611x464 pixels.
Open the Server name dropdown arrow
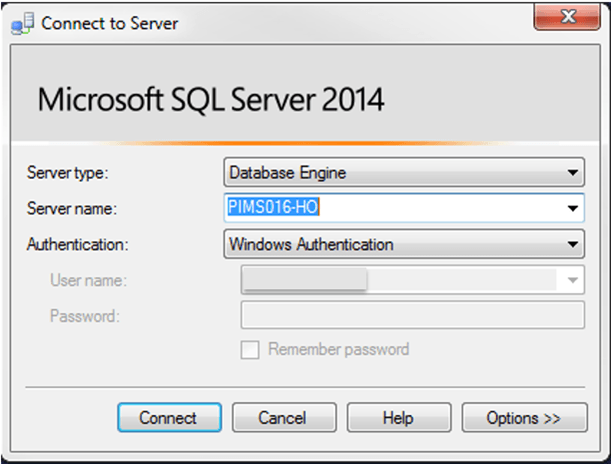(572, 208)
